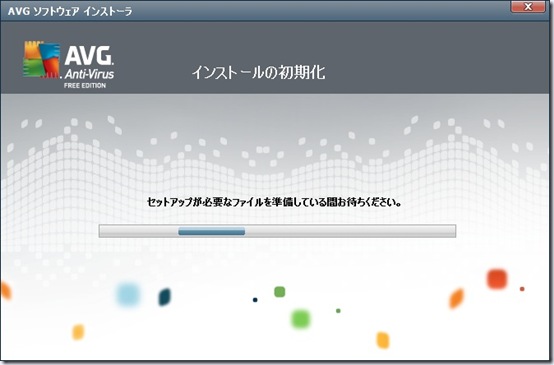Click the 'AVG ソフトウェア インストーラ' window title
This screenshot has height=365, width=554.
click(x=70, y=11)
